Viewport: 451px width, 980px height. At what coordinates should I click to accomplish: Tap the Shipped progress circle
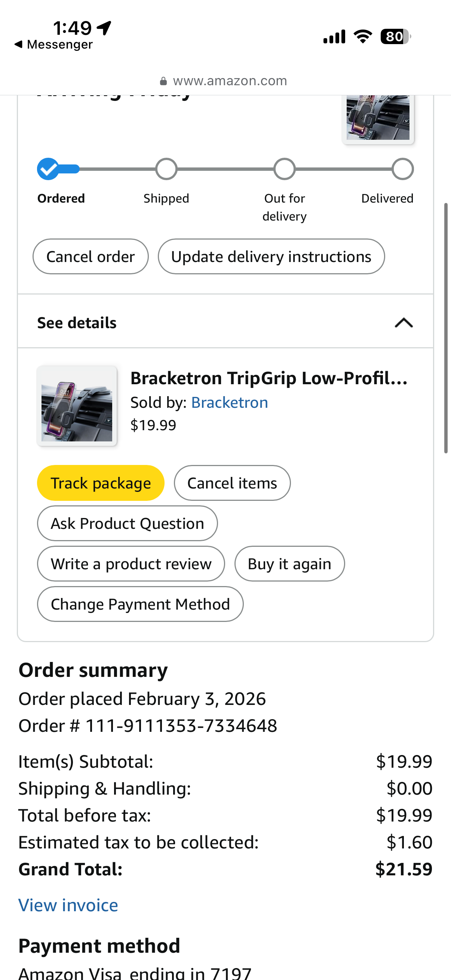tap(166, 169)
